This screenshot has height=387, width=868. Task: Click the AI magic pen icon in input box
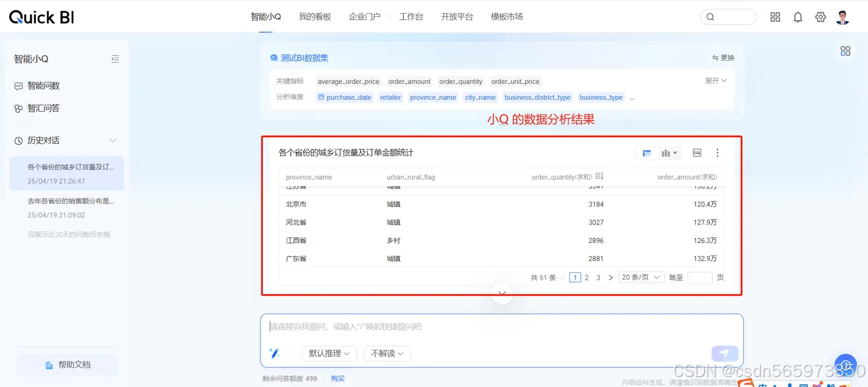pos(275,354)
